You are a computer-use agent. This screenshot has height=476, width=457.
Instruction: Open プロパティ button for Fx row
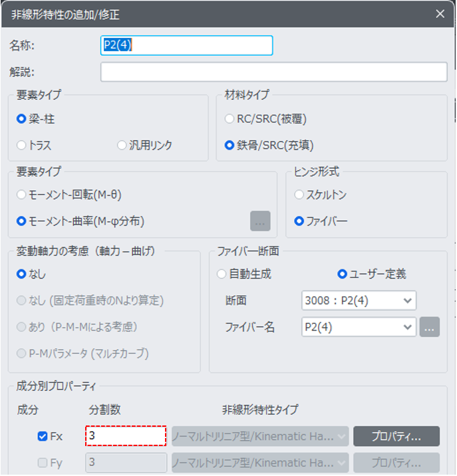(396, 437)
